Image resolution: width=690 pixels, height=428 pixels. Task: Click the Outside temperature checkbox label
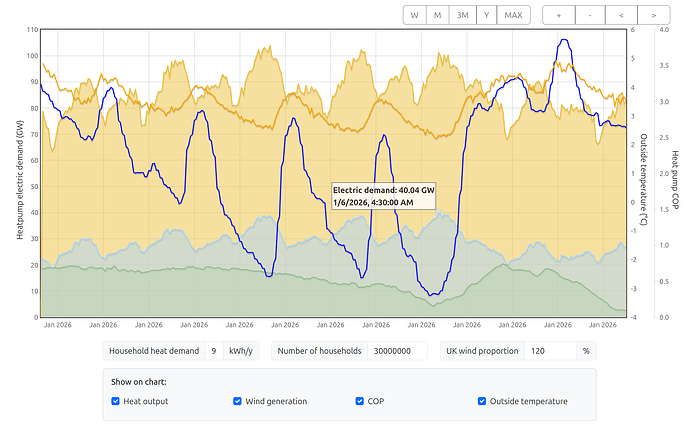[528, 401]
